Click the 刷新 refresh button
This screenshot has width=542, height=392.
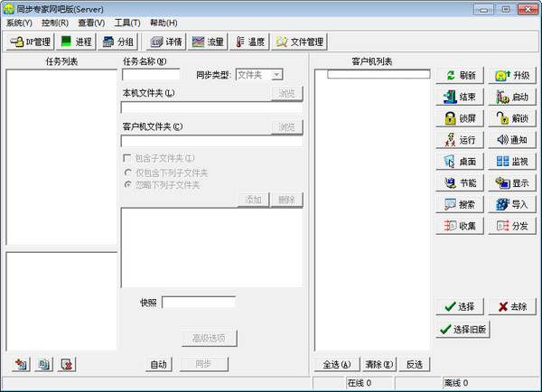point(461,76)
